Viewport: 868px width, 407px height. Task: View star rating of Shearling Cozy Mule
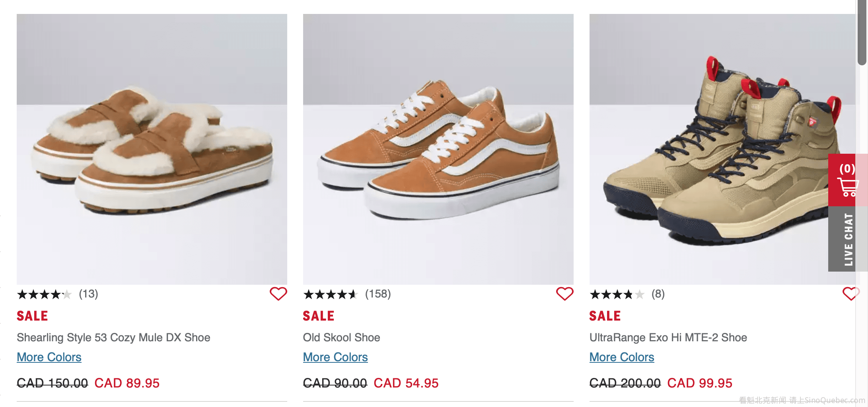[44, 295]
